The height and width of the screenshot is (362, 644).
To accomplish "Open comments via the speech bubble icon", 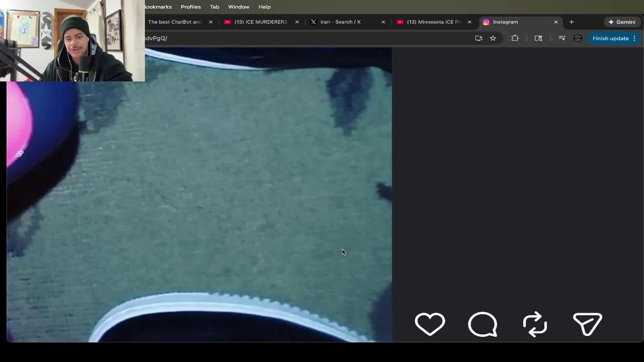I will point(482,324).
